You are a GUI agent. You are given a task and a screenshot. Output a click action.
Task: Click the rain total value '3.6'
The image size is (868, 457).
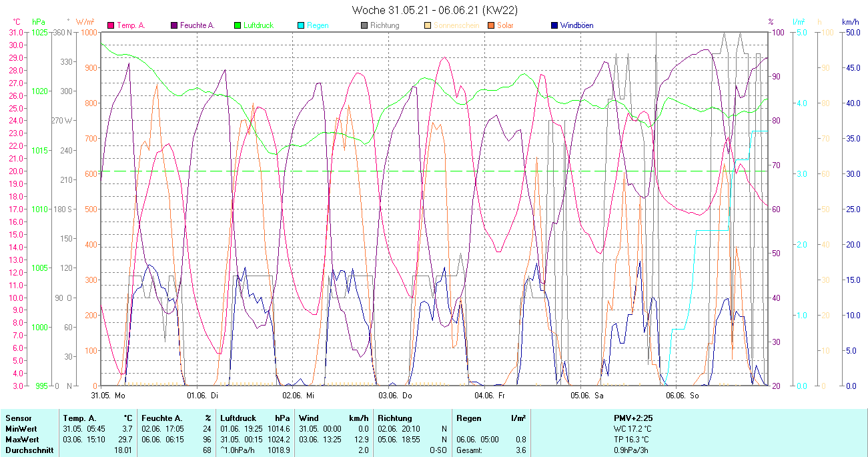point(520,450)
